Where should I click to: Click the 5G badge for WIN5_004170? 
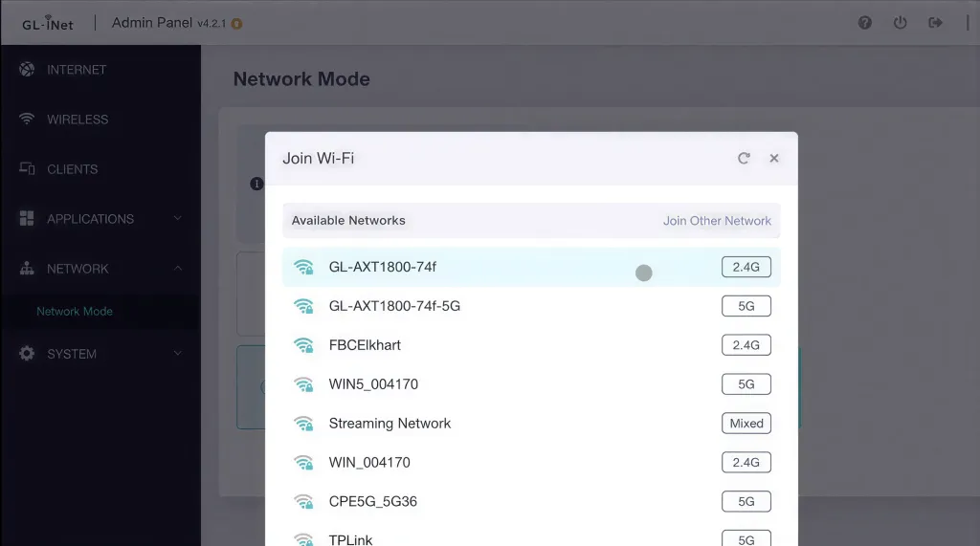pyautogui.click(x=746, y=384)
